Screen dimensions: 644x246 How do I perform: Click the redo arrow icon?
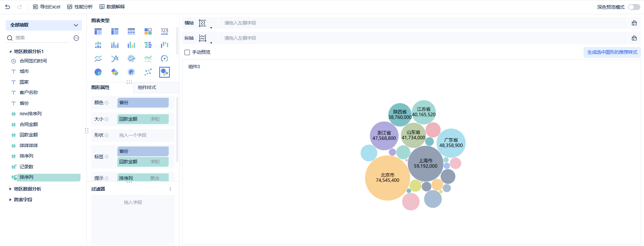[x=19, y=7]
